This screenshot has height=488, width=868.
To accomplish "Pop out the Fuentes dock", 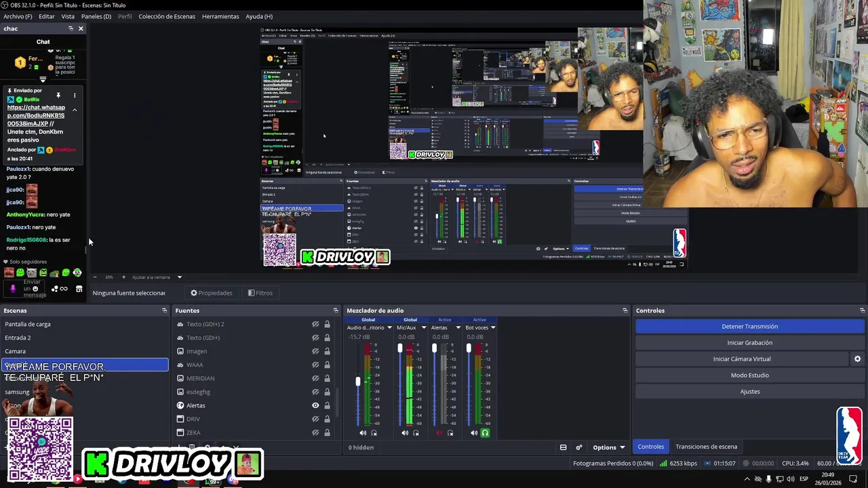I will point(336,310).
